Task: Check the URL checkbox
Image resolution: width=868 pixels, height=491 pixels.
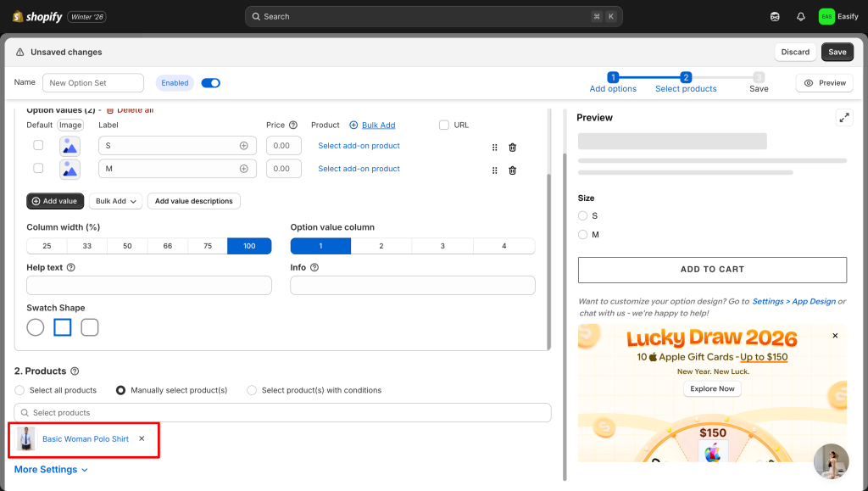Action: (x=444, y=126)
